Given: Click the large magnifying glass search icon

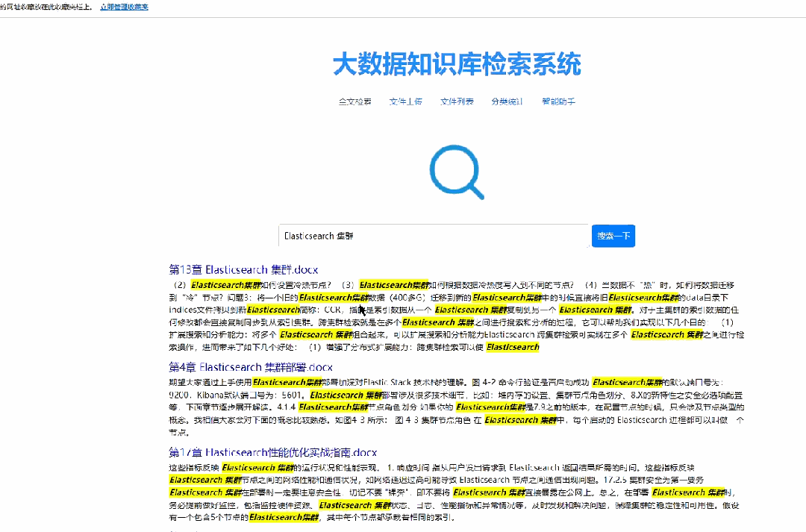Looking at the screenshot, I should 457,172.
